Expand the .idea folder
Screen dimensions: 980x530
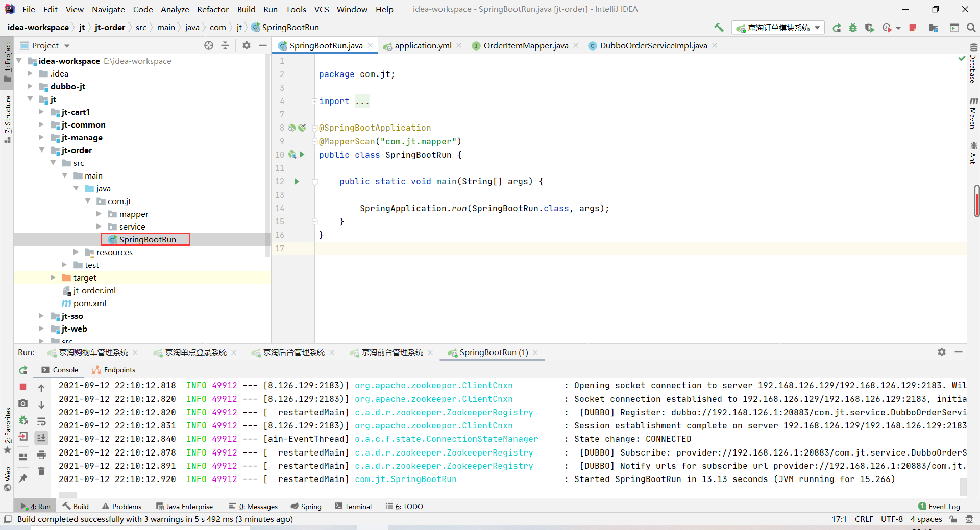(x=30, y=73)
